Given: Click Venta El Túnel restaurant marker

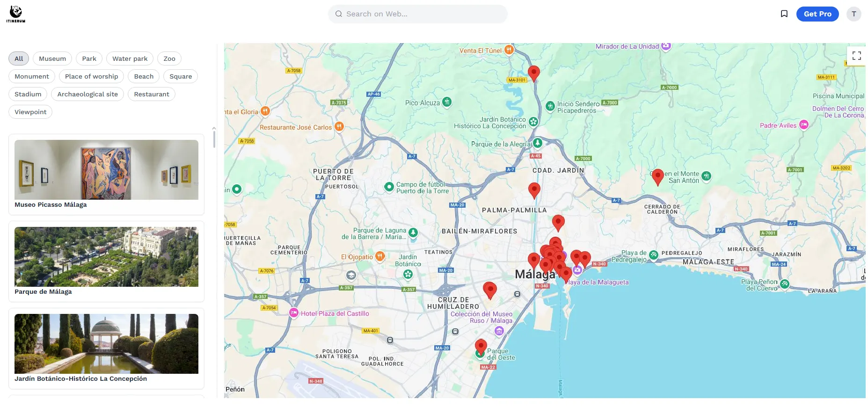Looking at the screenshot, I should click(x=509, y=50).
